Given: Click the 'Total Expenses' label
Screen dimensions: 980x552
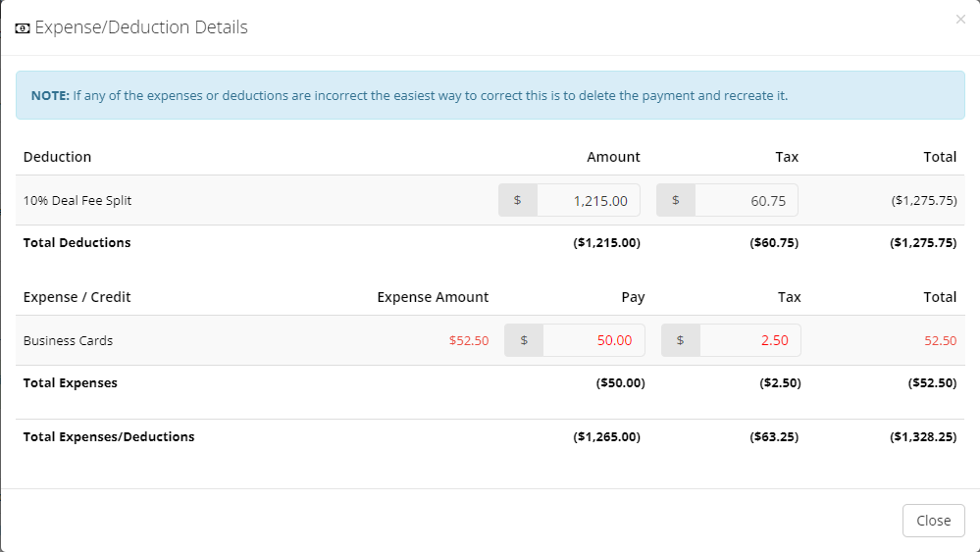Looking at the screenshot, I should tap(70, 382).
